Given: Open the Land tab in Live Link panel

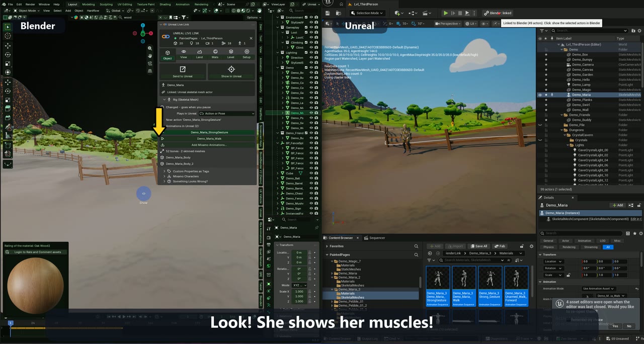Looking at the screenshot, I should pos(199,54).
